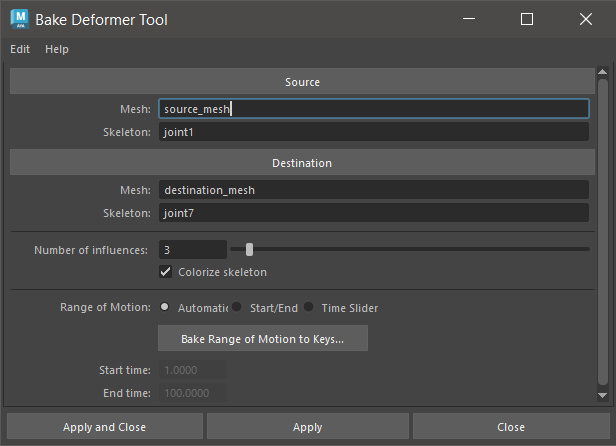
Task: Click the Apply button
Action: coord(307,427)
